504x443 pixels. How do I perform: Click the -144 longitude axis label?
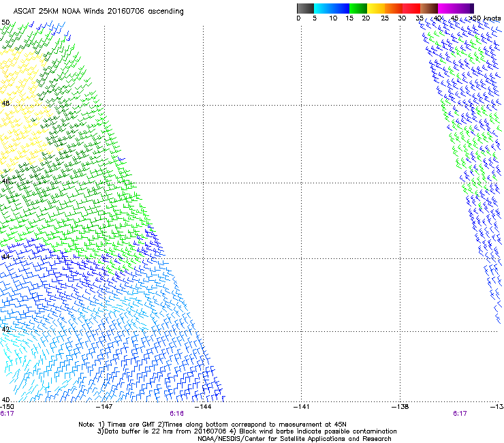(203, 407)
